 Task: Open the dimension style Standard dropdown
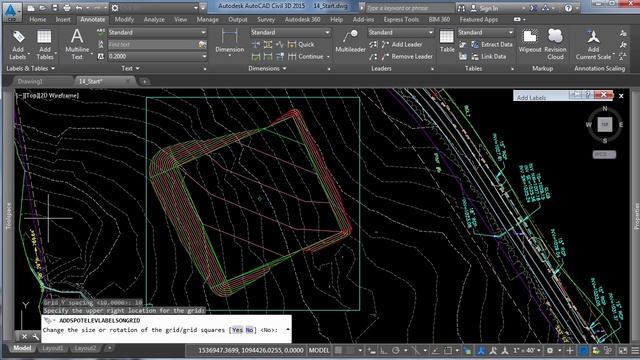(290, 32)
